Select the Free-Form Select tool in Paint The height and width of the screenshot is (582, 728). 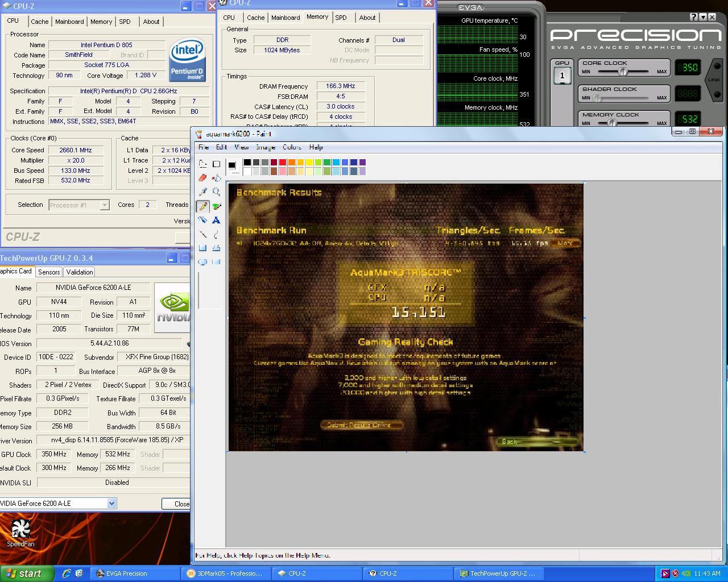[x=202, y=164]
